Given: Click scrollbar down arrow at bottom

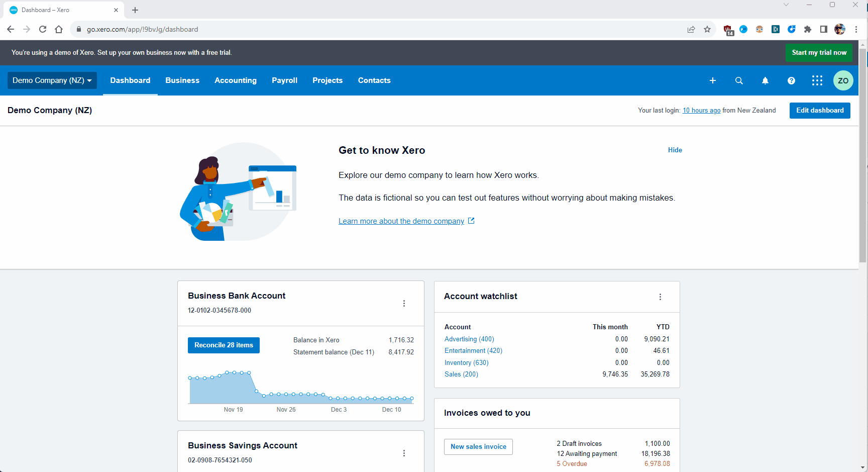Looking at the screenshot, I should (863, 467).
